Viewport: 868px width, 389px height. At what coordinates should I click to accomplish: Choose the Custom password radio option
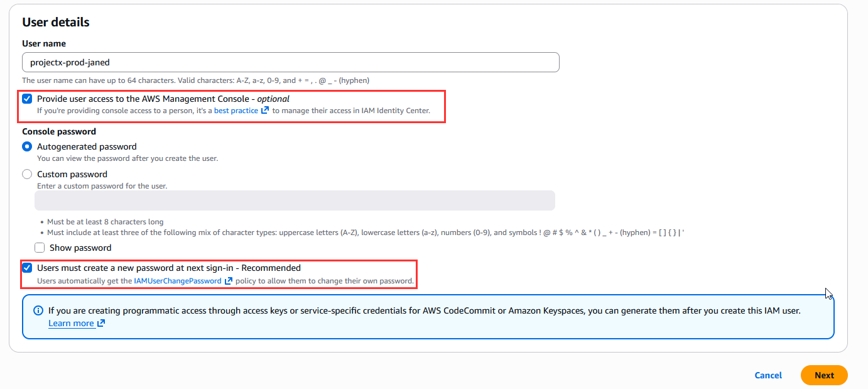pyautogui.click(x=27, y=174)
